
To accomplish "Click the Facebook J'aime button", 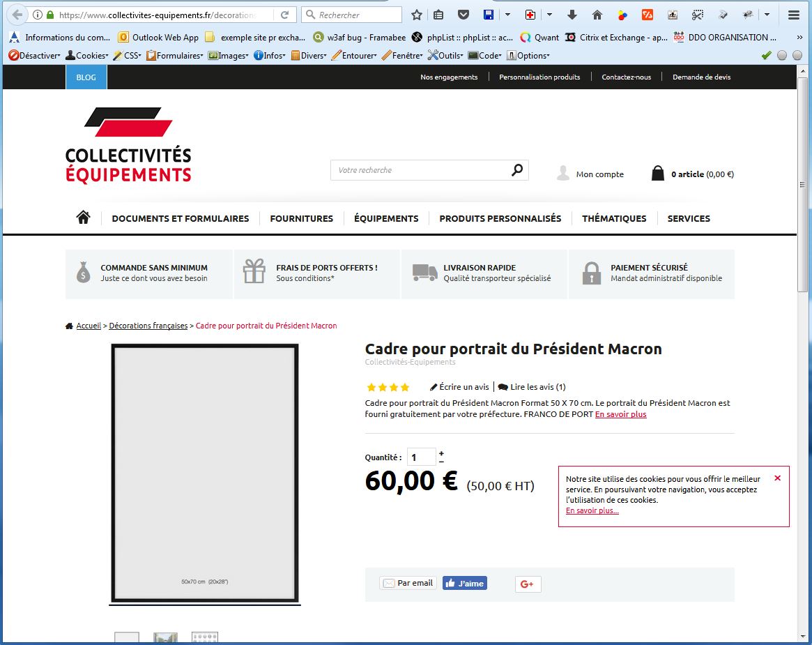I will pyautogui.click(x=464, y=584).
